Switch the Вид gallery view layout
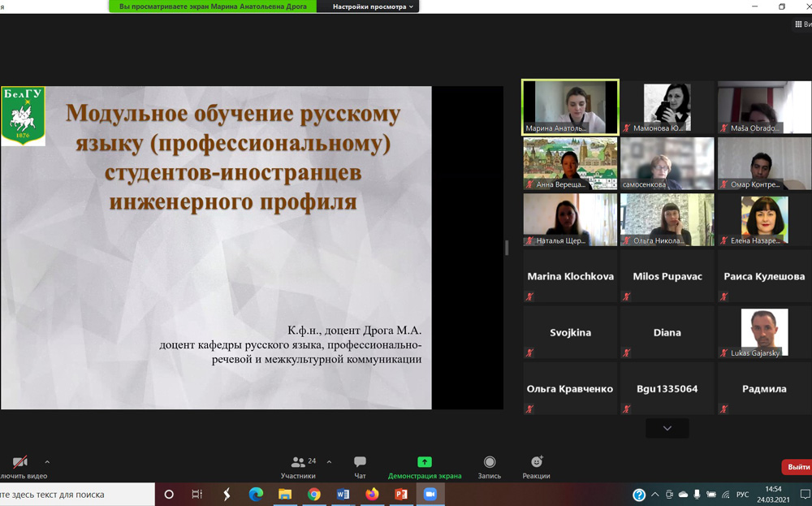Image resolution: width=812 pixels, height=506 pixels. coord(803,24)
